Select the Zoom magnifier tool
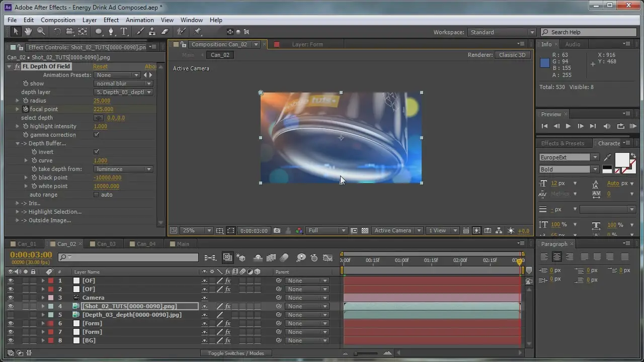Screen dimensions: 644x362 [x=41, y=32]
